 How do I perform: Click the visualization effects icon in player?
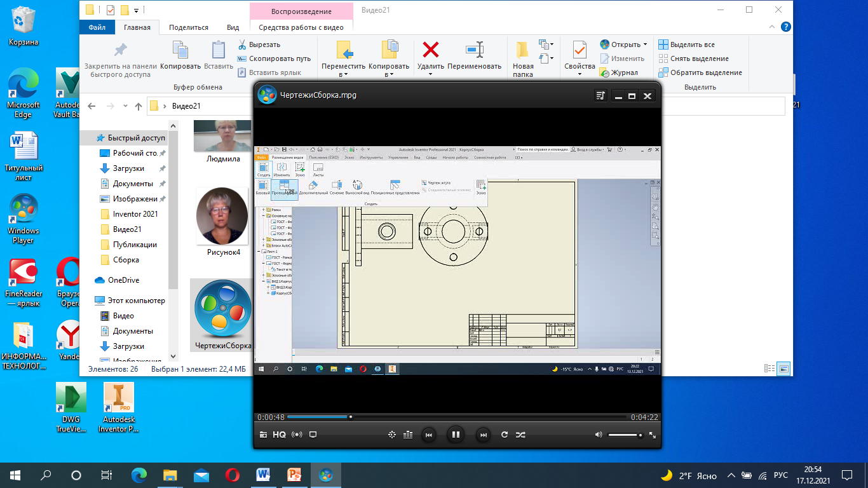coord(391,435)
